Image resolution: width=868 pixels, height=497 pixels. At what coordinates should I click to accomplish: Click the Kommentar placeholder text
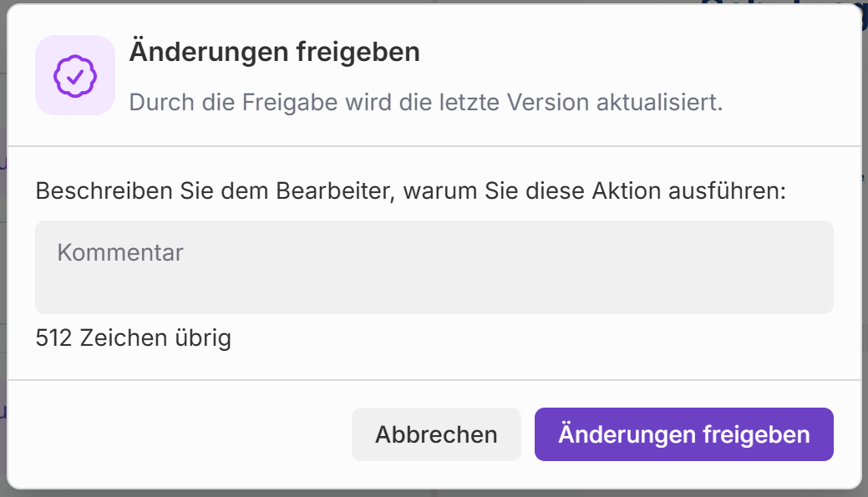(x=120, y=252)
